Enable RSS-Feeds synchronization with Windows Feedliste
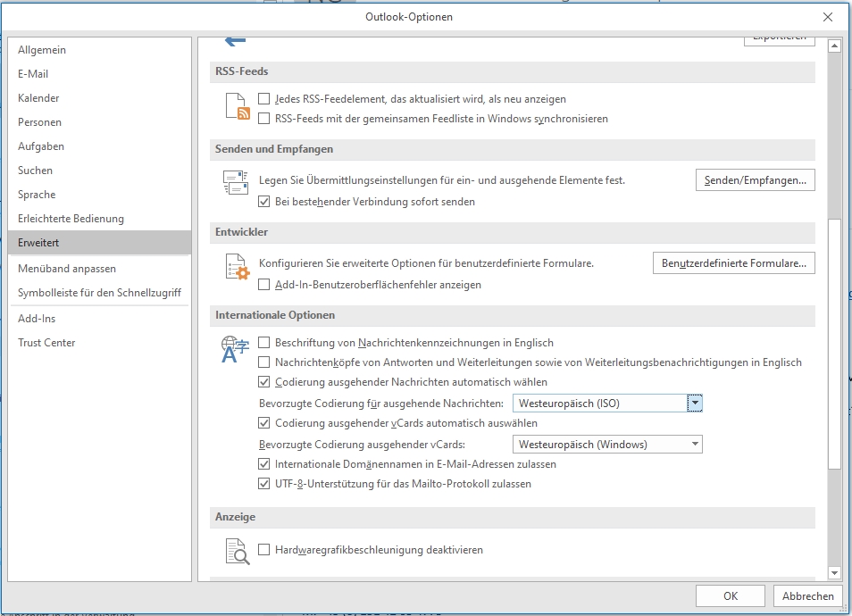Screen dimensions: 852x616 click(x=264, y=119)
